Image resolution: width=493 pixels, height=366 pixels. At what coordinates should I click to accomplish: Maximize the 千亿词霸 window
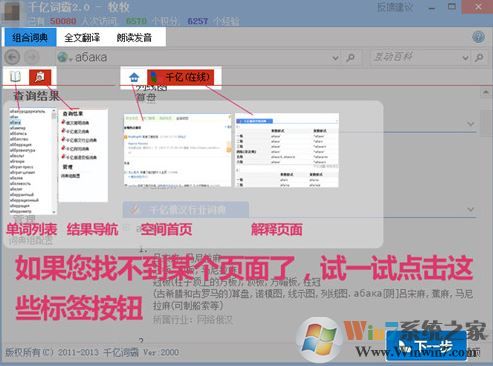click(452, 7)
